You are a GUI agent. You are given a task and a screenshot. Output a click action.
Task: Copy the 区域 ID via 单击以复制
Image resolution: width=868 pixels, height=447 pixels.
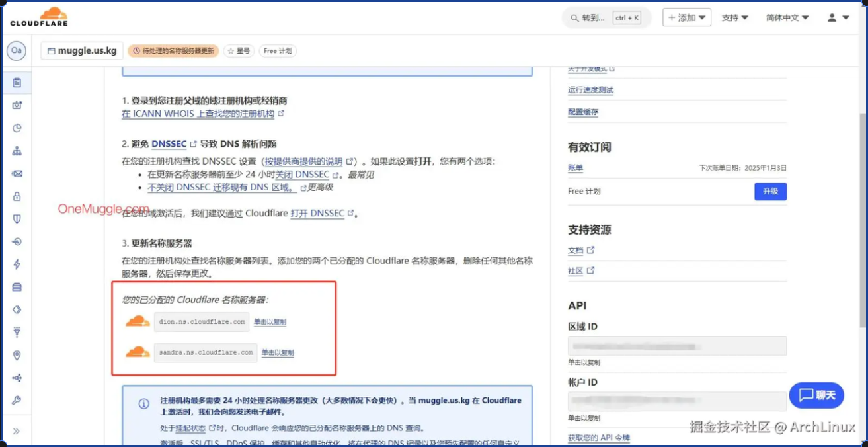[x=584, y=362]
